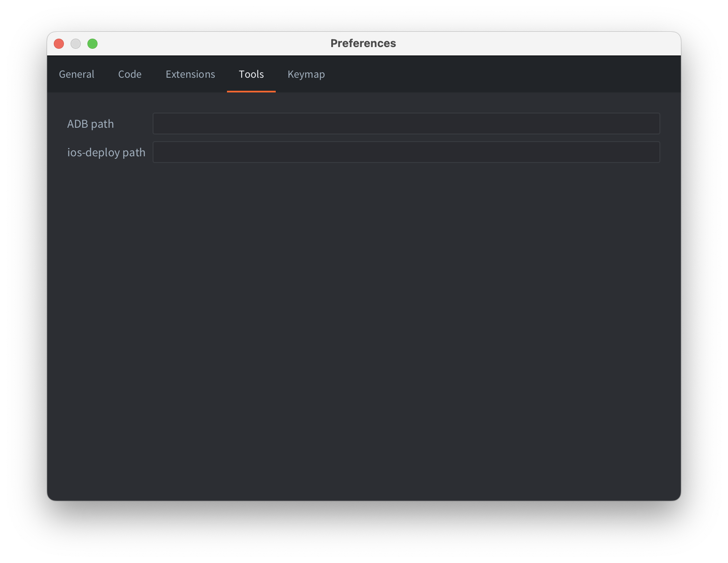The height and width of the screenshot is (563, 728).
Task: Click the right end of ios-deploy path field
Action: pyautogui.click(x=647, y=152)
